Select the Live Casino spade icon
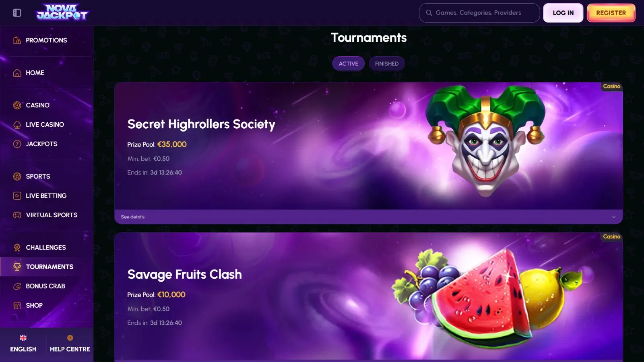644x362 pixels. pyautogui.click(x=17, y=125)
